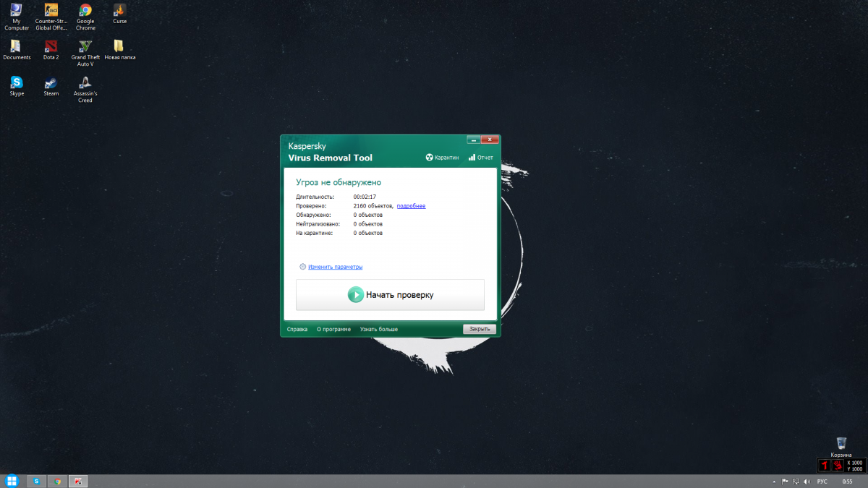Open the Изменить параметры settings link
Screen dimensions: 868x488
[335, 267]
